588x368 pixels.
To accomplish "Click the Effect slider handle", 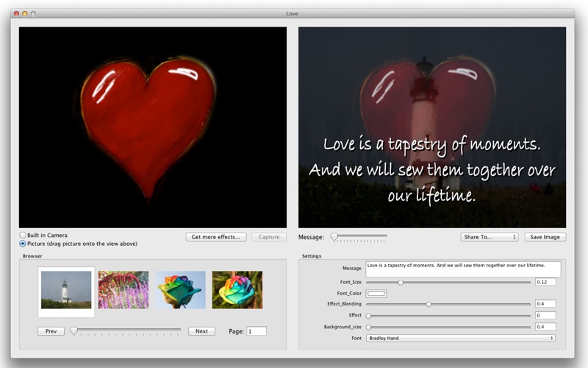I will coord(369,316).
